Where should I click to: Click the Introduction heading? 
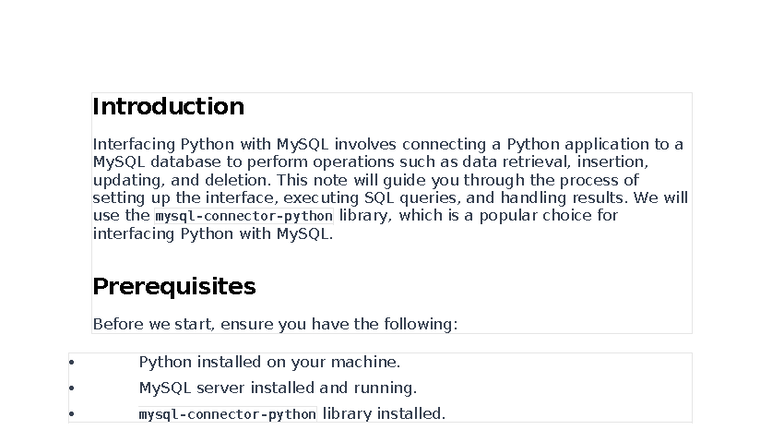tap(168, 106)
